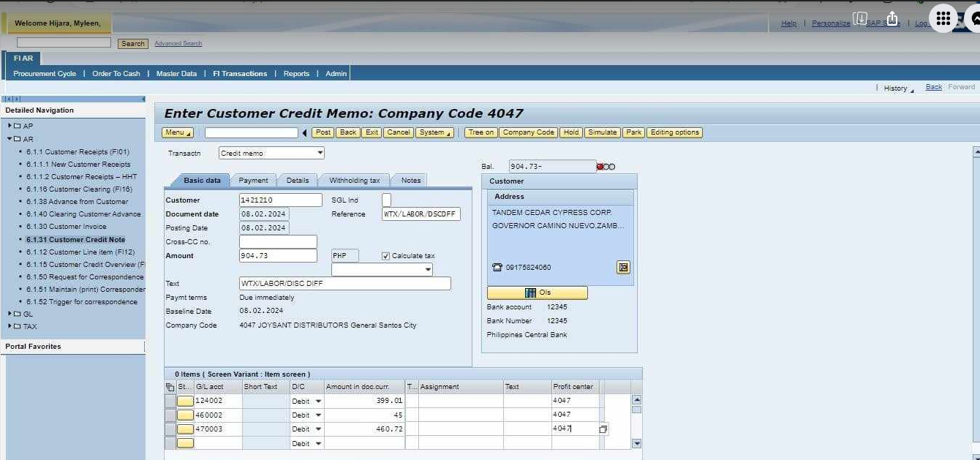Click the overlay download icon

(x=861, y=18)
